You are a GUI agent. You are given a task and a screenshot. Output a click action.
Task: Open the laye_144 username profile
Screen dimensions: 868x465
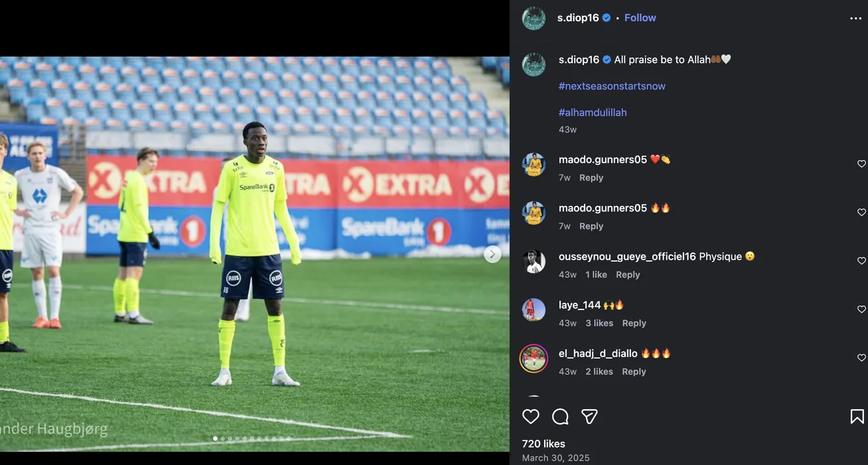[x=579, y=305]
